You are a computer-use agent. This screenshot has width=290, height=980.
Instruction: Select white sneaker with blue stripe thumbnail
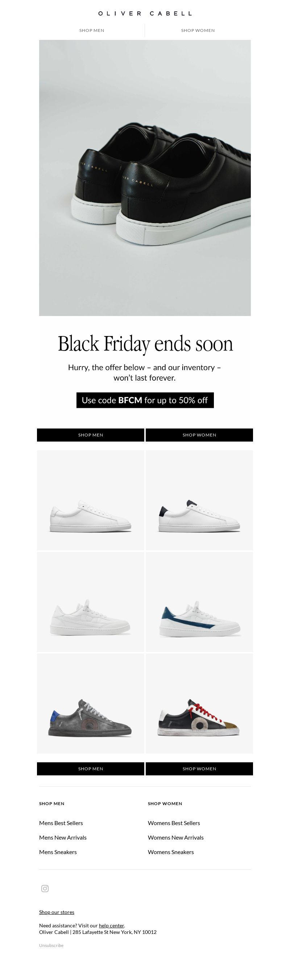[199, 602]
